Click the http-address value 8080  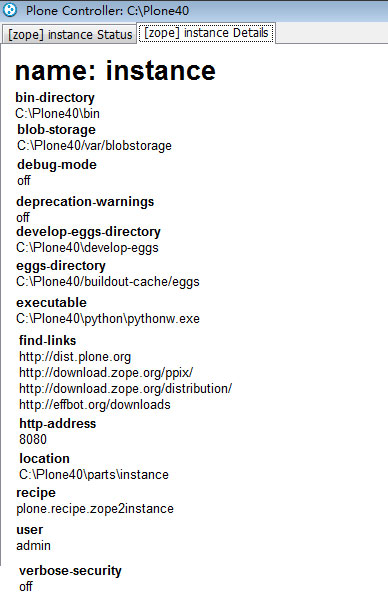[33, 440]
